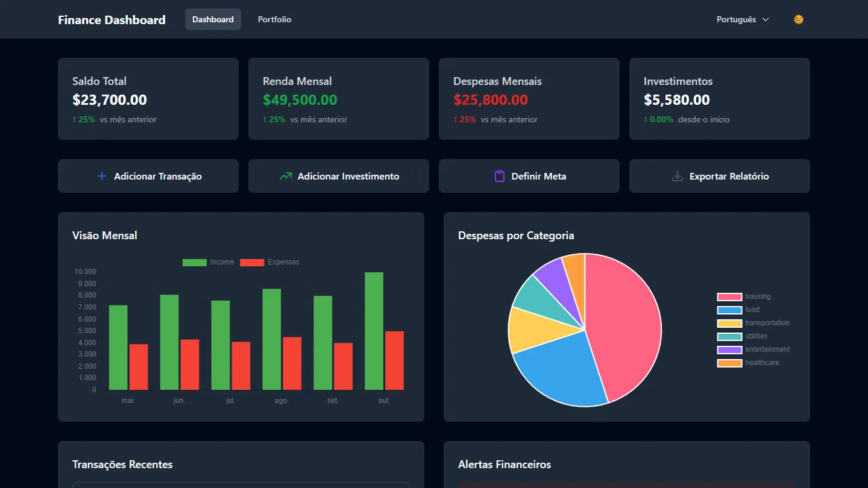Image resolution: width=868 pixels, height=488 pixels.
Task: Open the Portfolio tab
Action: 275,19
